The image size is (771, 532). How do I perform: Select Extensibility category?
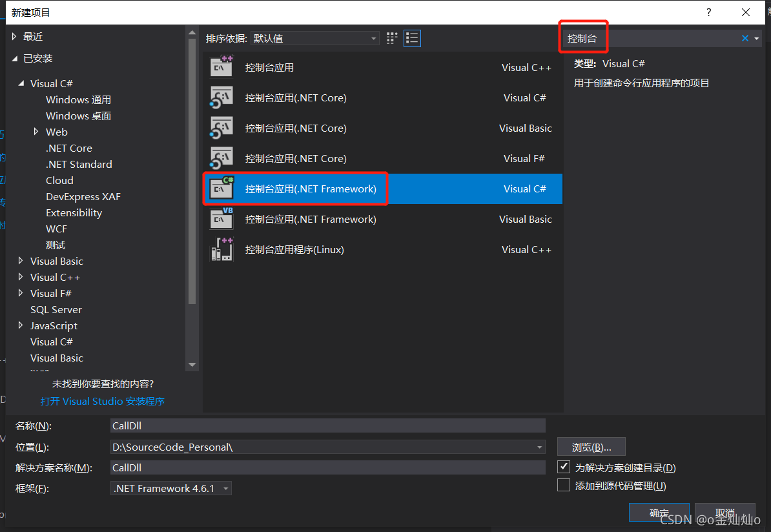74,213
